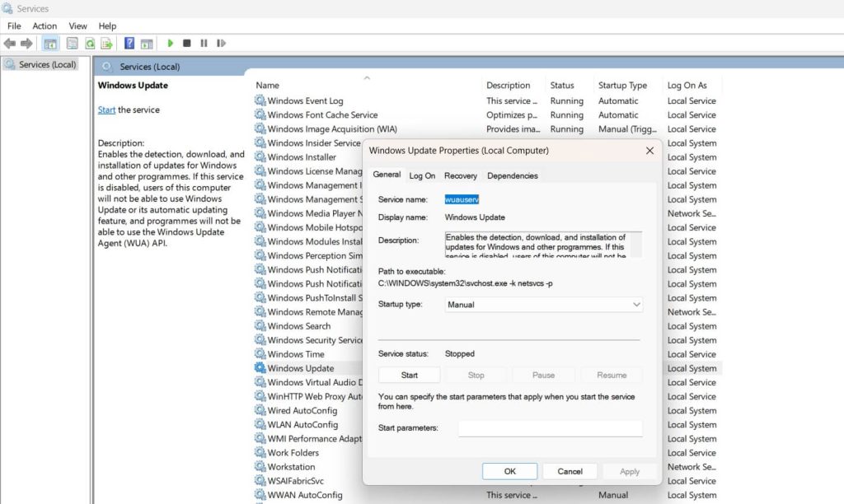Open Properties from the toolbar icon
Image resolution: width=844 pixels, height=504 pixels.
pos(73,43)
